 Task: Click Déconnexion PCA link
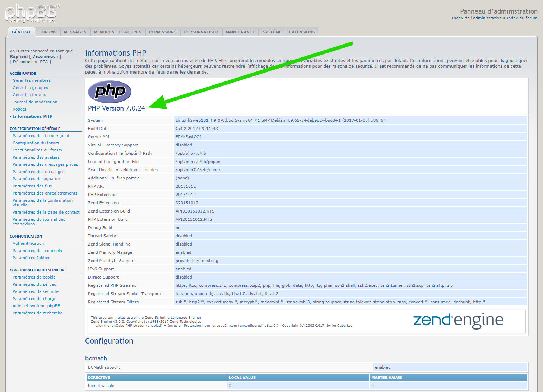coord(30,62)
